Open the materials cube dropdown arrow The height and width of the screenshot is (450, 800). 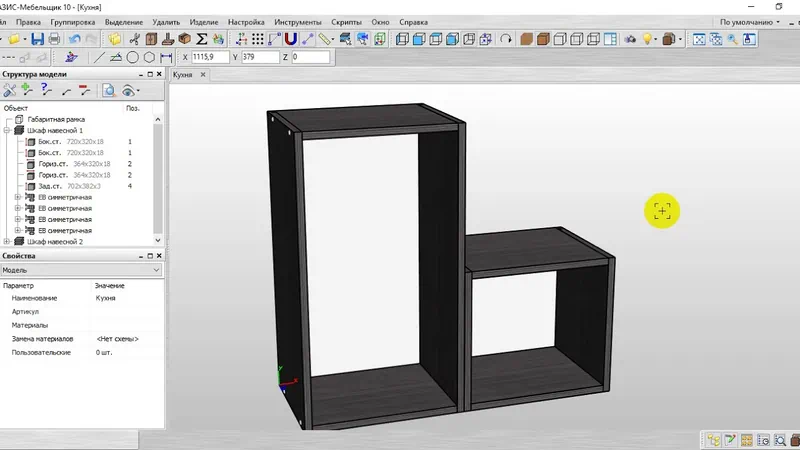[x=681, y=39]
